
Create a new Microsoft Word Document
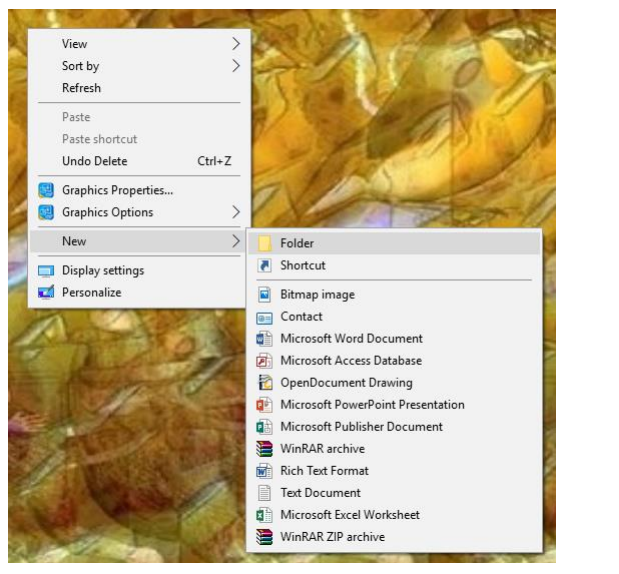tap(394, 339)
